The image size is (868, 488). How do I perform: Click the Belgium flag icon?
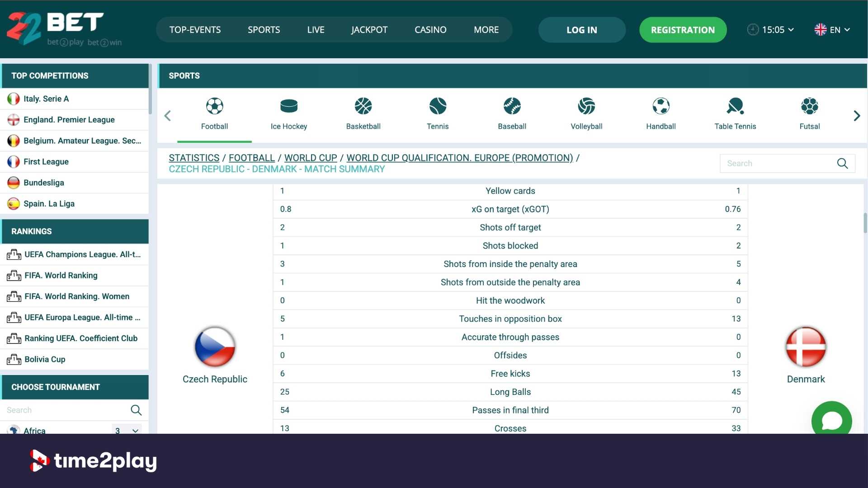14,141
